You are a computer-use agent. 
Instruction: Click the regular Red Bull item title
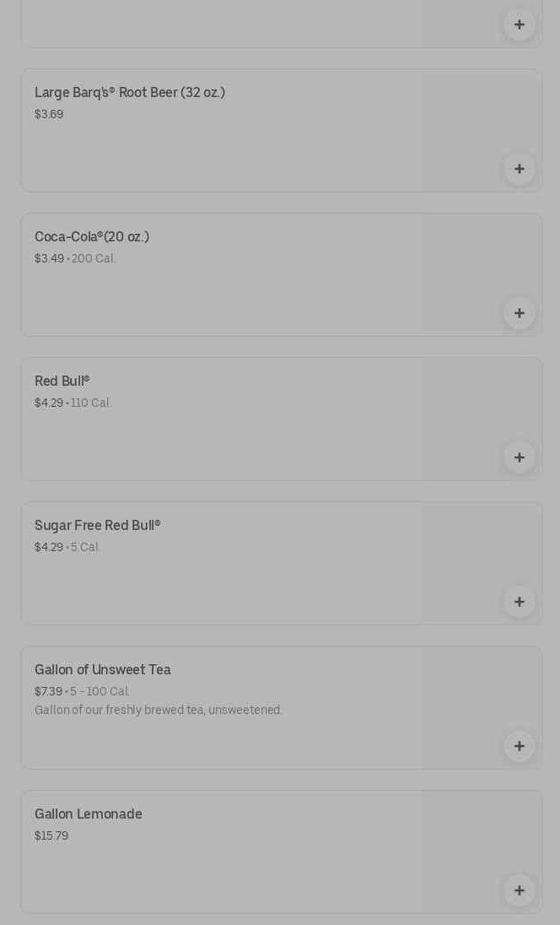[x=62, y=381]
